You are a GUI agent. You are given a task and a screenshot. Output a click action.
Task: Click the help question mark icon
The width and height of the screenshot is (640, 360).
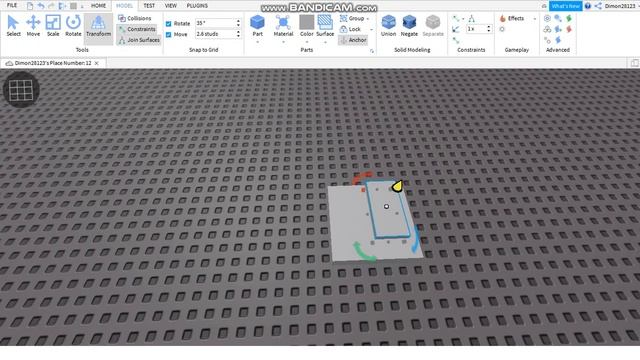point(588,6)
